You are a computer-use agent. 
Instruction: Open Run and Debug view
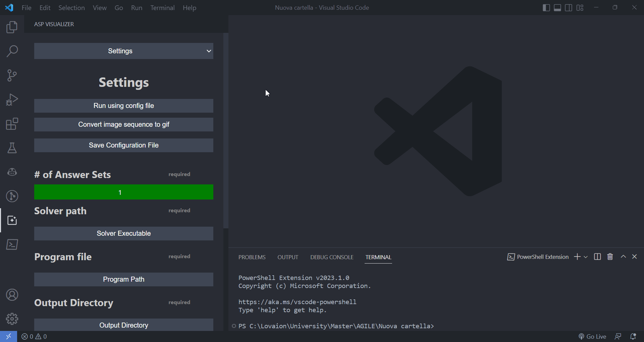coord(12,100)
